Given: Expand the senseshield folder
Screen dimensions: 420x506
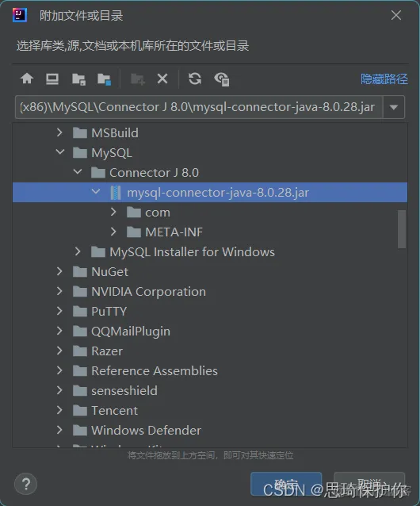Looking at the screenshot, I should coord(59,390).
